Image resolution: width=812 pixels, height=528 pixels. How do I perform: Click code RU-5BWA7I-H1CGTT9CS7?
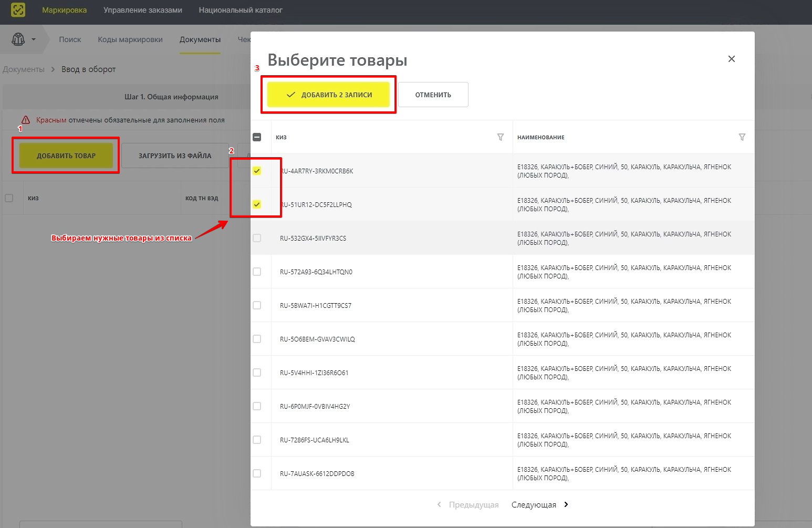[x=316, y=305]
